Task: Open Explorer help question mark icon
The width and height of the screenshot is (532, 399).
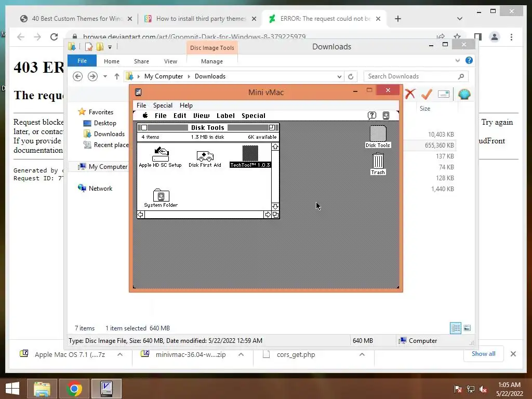Action: tap(469, 60)
